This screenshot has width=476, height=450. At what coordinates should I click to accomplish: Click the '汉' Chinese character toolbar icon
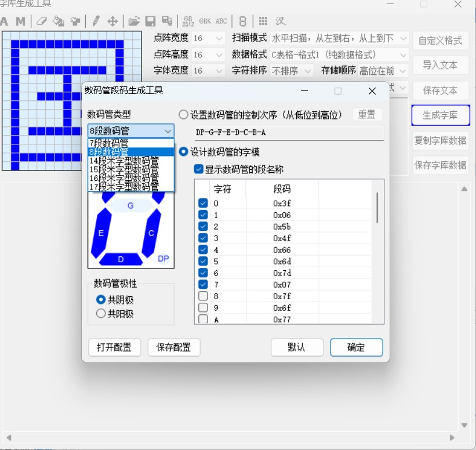(x=280, y=21)
